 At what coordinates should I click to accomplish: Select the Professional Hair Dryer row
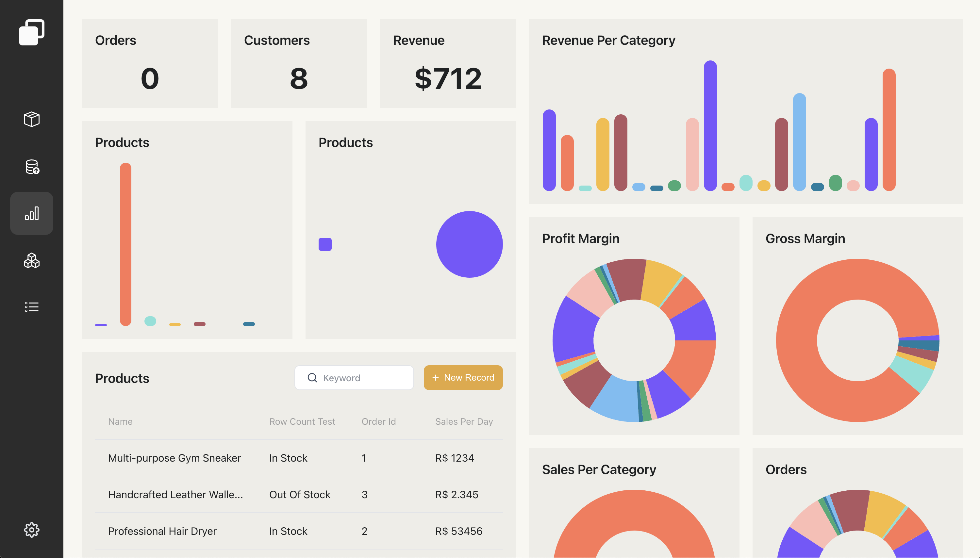(x=162, y=531)
